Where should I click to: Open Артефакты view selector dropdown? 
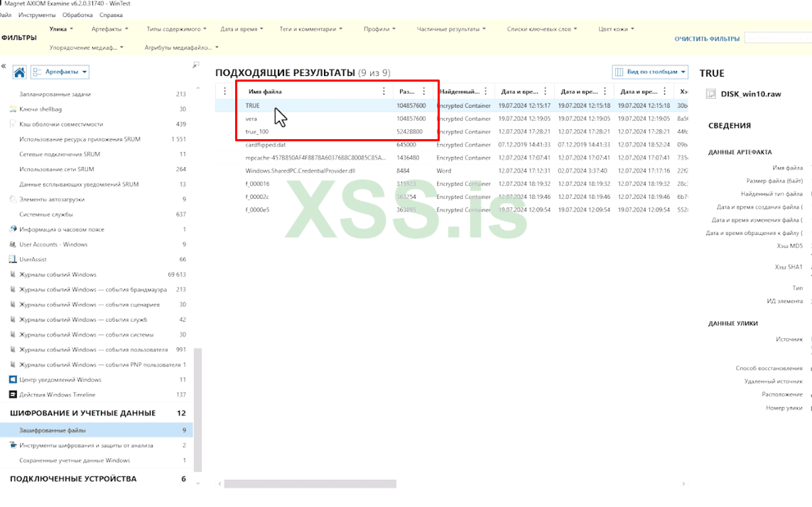60,72
